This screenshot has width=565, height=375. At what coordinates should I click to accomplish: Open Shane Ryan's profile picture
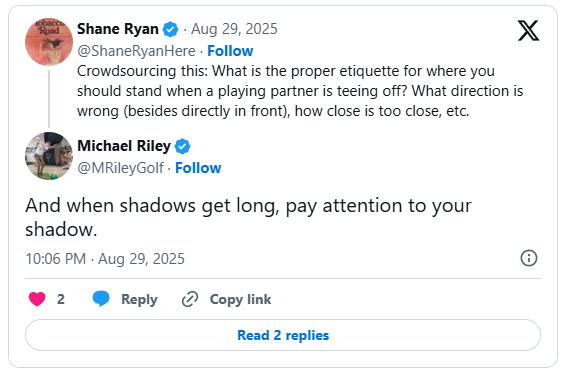click(49, 42)
